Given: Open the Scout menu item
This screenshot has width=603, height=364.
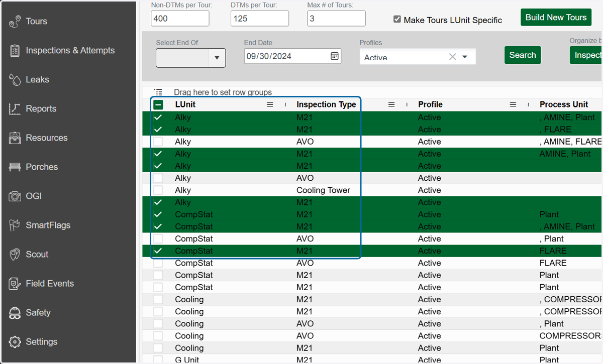Looking at the screenshot, I should coord(37,254).
